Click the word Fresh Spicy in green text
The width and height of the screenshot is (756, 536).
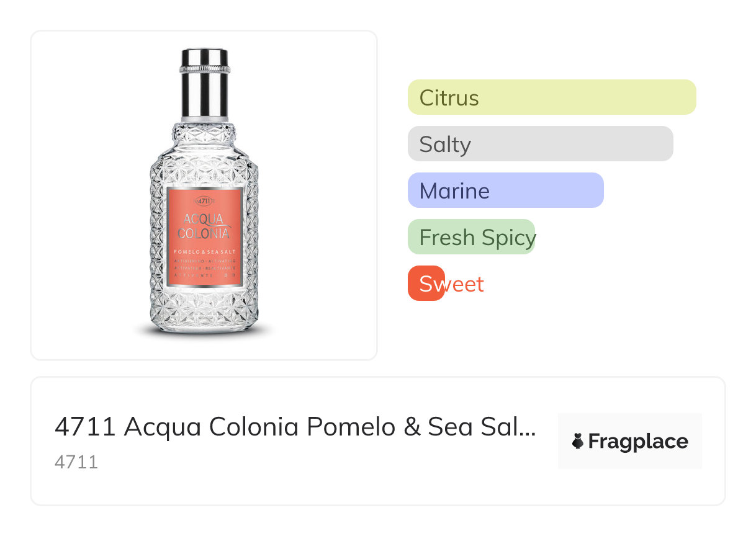[x=477, y=238]
